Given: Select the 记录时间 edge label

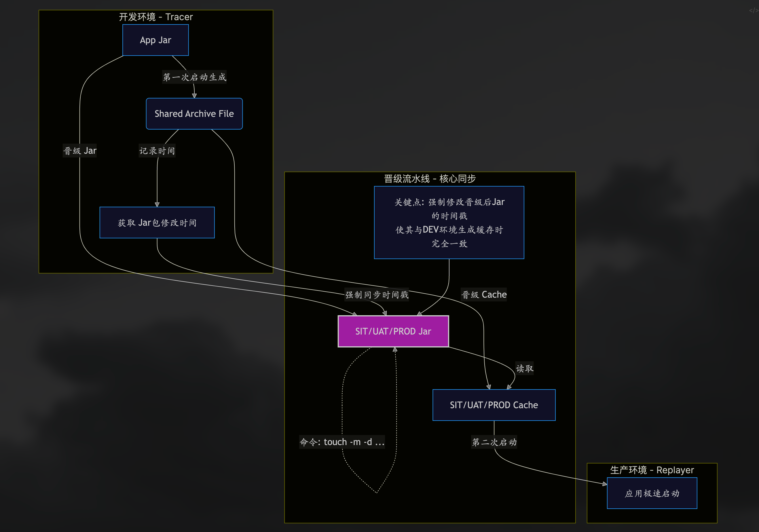Looking at the screenshot, I should [157, 151].
